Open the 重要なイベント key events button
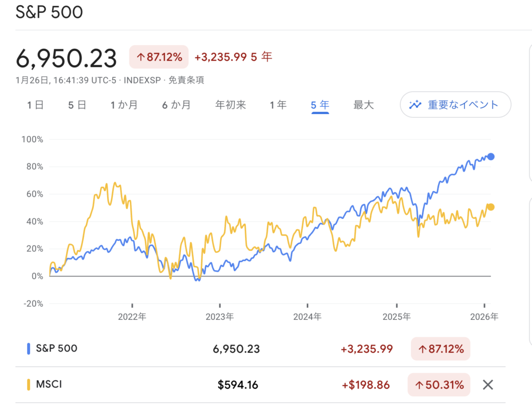 (455, 105)
